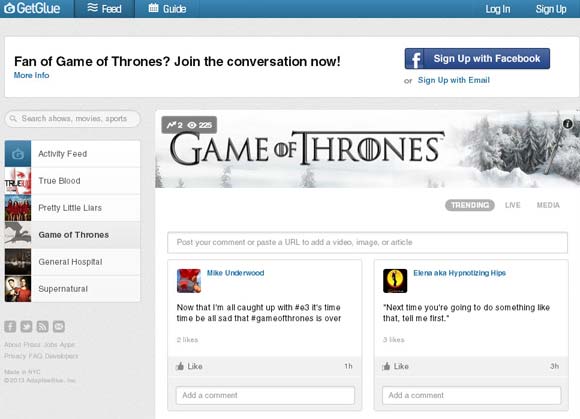580x419 pixels.
Task: Click Sign Up in header
Action: click(551, 9)
